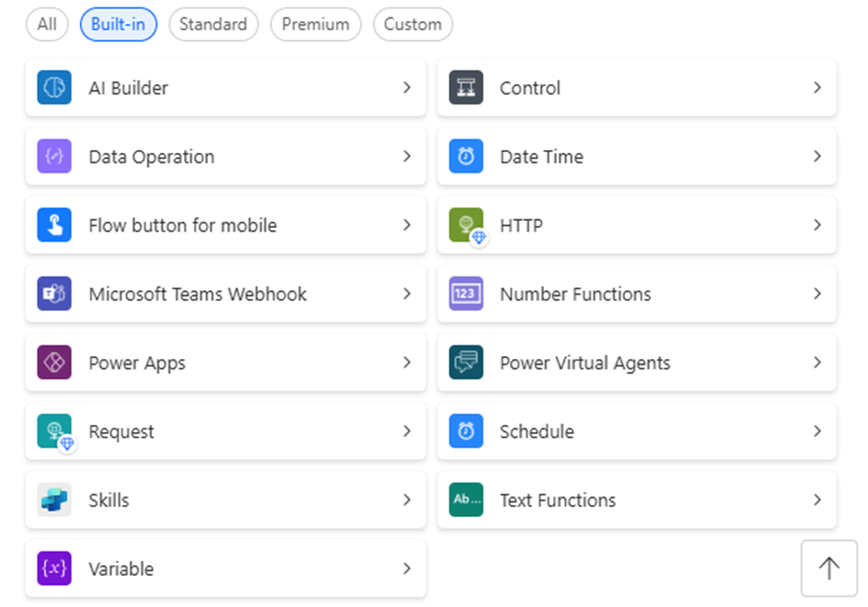Click the Power Virtual Agents chat icon
The width and height of the screenshot is (868, 607).
tap(465, 362)
